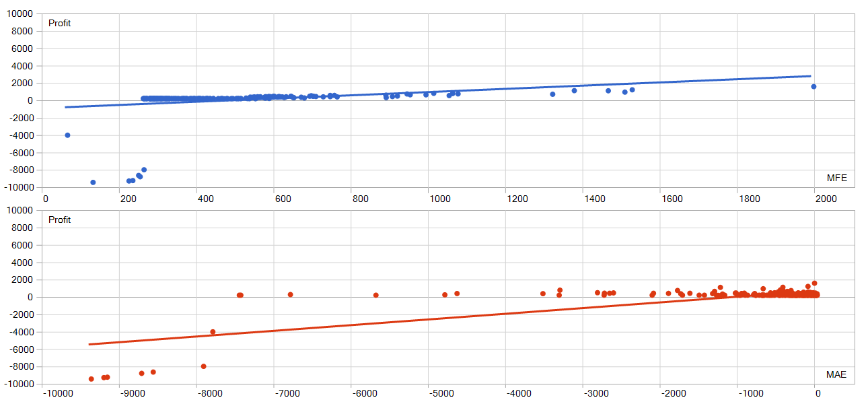The height and width of the screenshot is (404, 868).
Task: Select the rightmost blue point near MFE 2000
Action: (813, 86)
